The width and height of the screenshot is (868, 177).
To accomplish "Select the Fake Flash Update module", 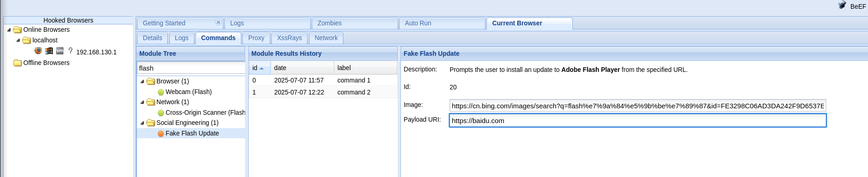I will [192, 133].
